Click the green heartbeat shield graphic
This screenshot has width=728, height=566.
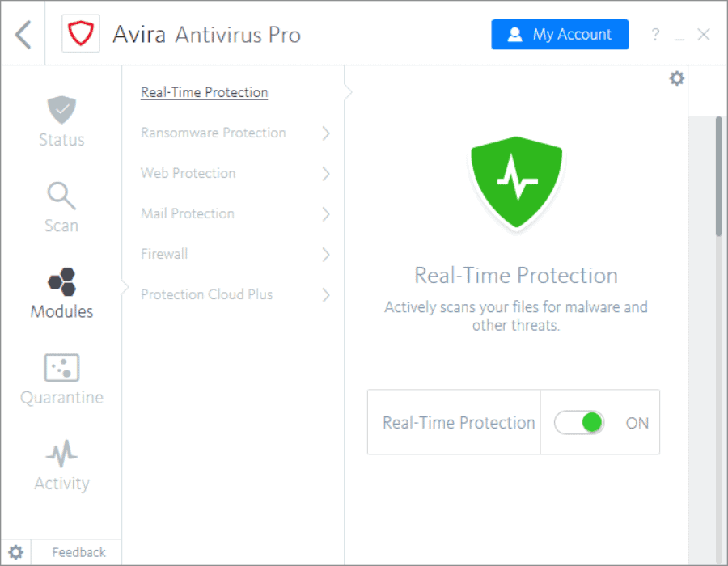516,182
